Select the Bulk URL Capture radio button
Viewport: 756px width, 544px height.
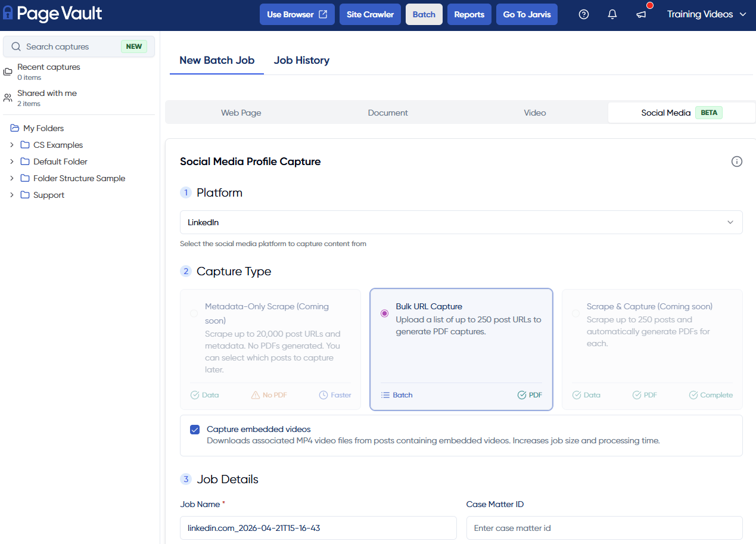385,313
